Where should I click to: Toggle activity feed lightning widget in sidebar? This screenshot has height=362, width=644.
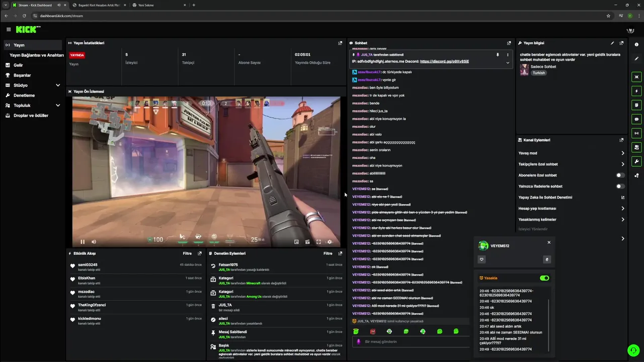(x=636, y=91)
